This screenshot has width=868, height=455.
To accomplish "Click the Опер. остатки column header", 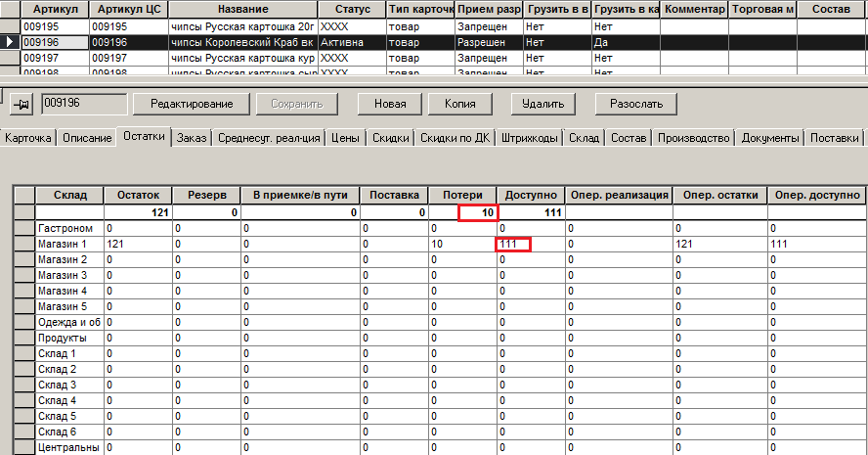I will click(720, 195).
